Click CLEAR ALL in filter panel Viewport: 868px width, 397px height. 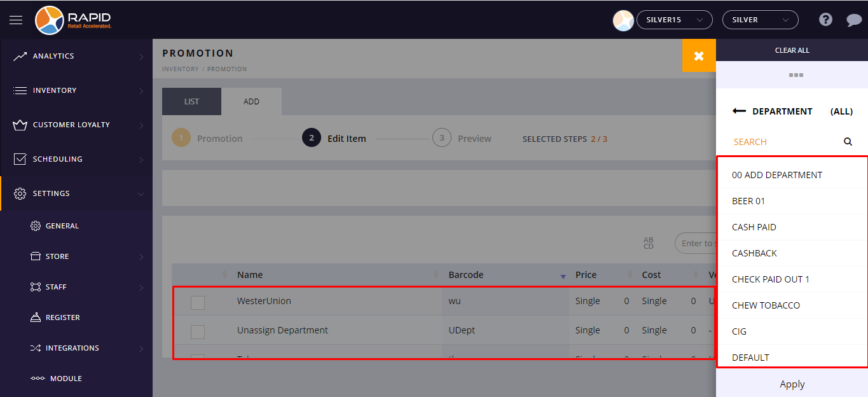[792, 50]
